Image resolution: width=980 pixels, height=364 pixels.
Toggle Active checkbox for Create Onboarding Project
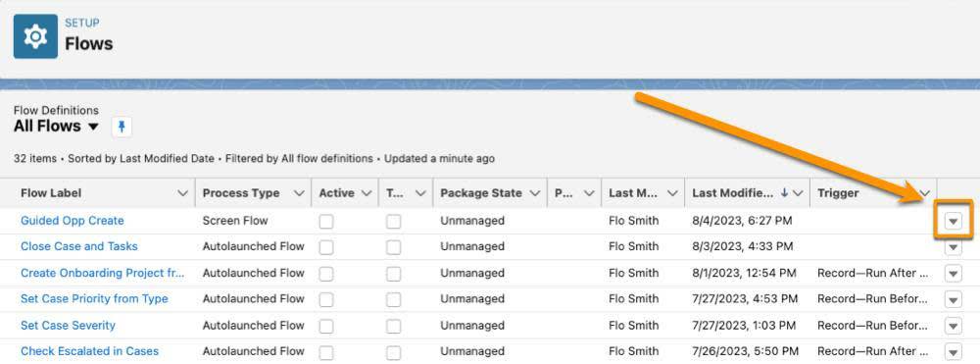tap(326, 274)
